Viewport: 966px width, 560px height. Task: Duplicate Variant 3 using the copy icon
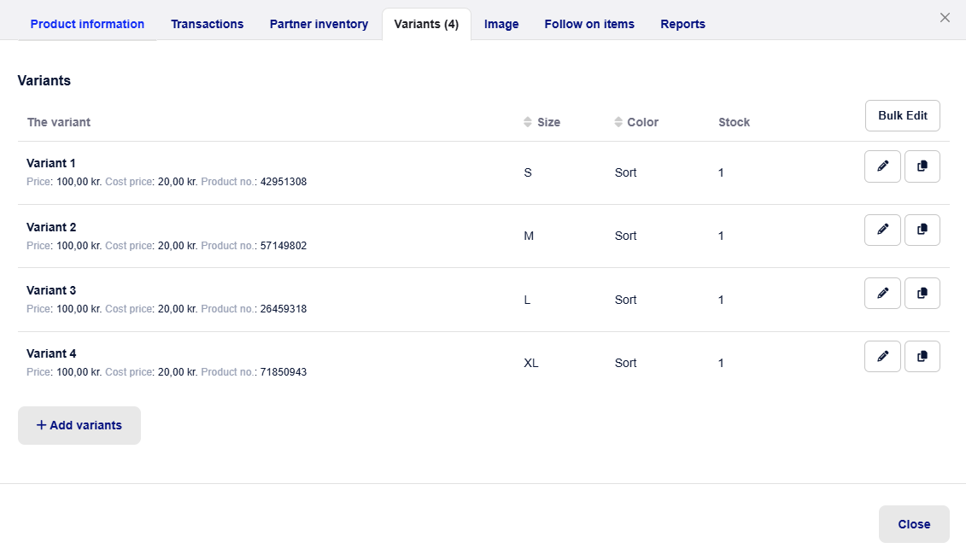922,294
